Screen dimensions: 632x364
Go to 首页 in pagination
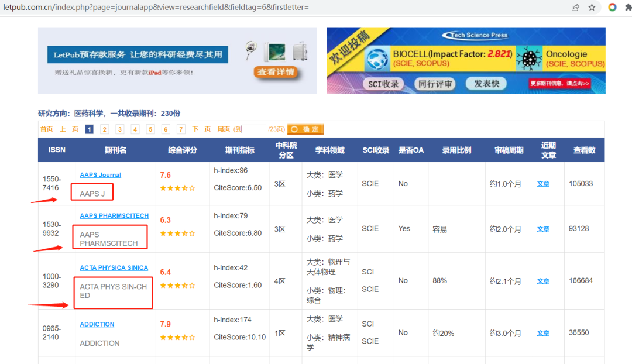pyautogui.click(x=46, y=129)
